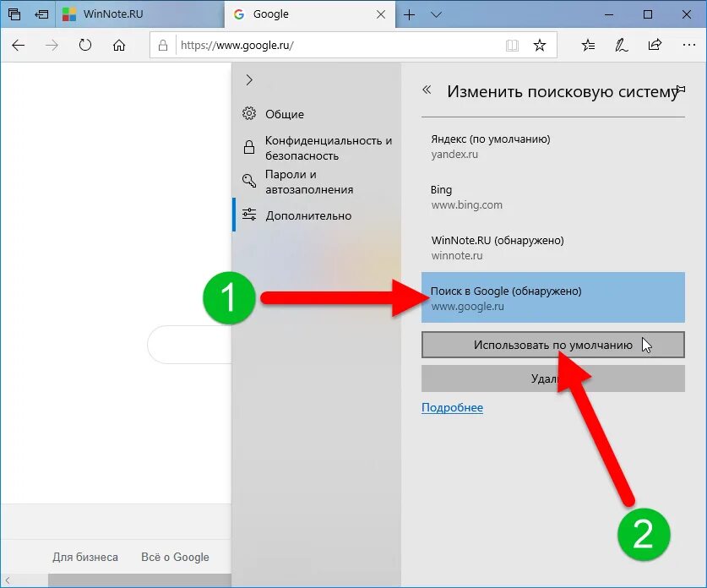Image resolution: width=707 pixels, height=588 pixels.
Task: Minimize the browser window
Action: click(x=609, y=15)
